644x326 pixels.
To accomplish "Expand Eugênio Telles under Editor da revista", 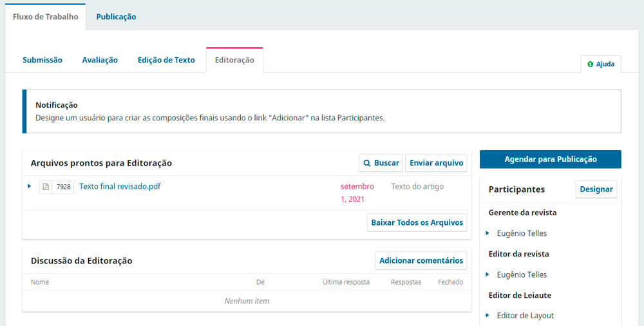I will click(488, 274).
